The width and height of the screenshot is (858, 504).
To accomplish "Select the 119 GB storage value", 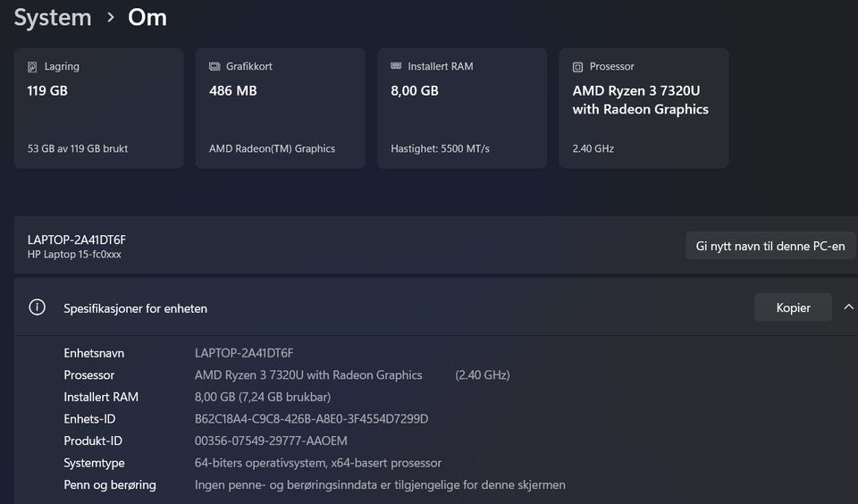I will coord(47,91).
